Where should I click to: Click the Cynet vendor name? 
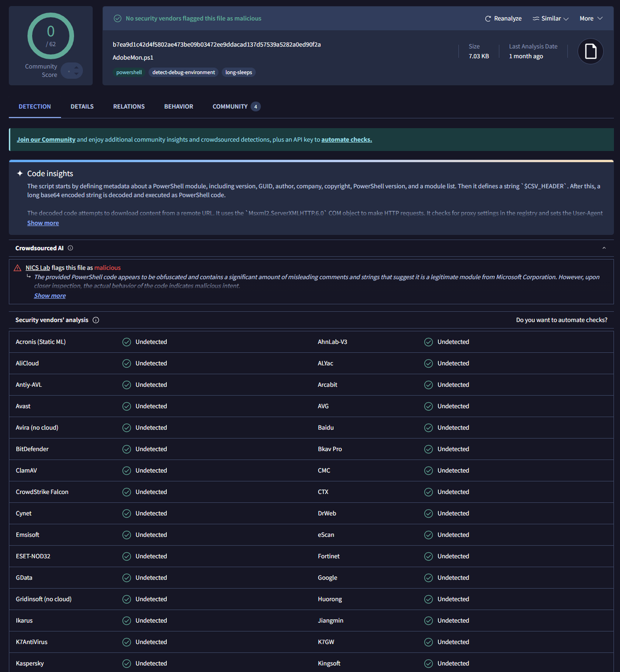click(x=24, y=514)
